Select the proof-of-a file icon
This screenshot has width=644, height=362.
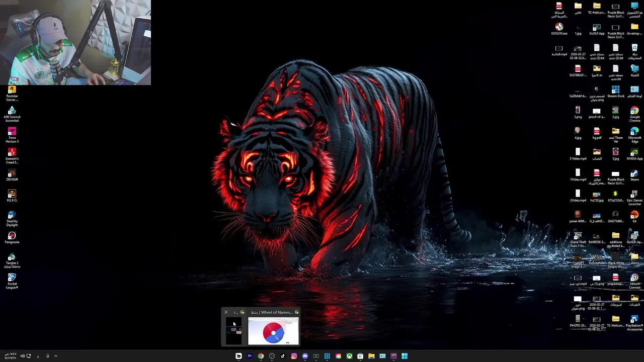tap(597, 113)
